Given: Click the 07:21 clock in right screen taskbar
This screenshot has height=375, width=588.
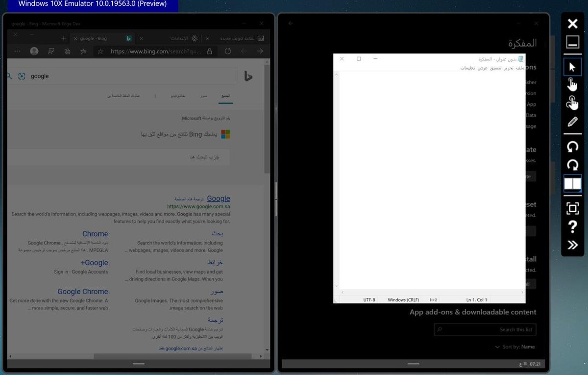Looking at the screenshot, I should [536, 364].
